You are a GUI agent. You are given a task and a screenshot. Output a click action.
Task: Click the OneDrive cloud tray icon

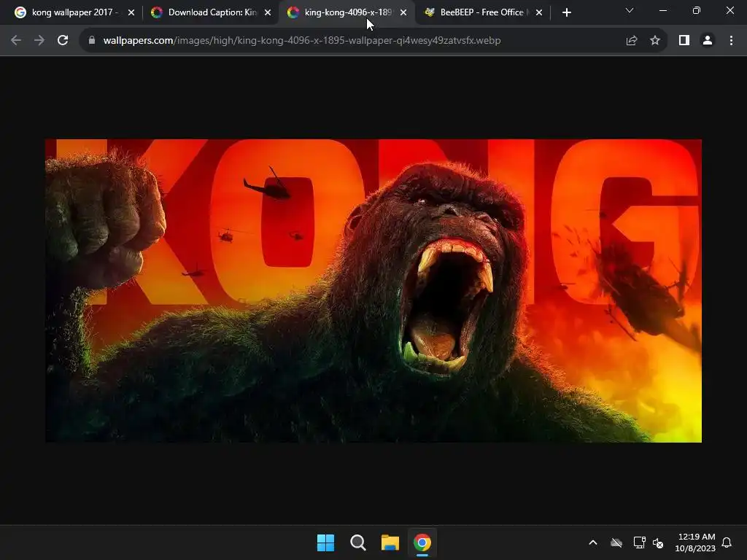pyautogui.click(x=616, y=542)
